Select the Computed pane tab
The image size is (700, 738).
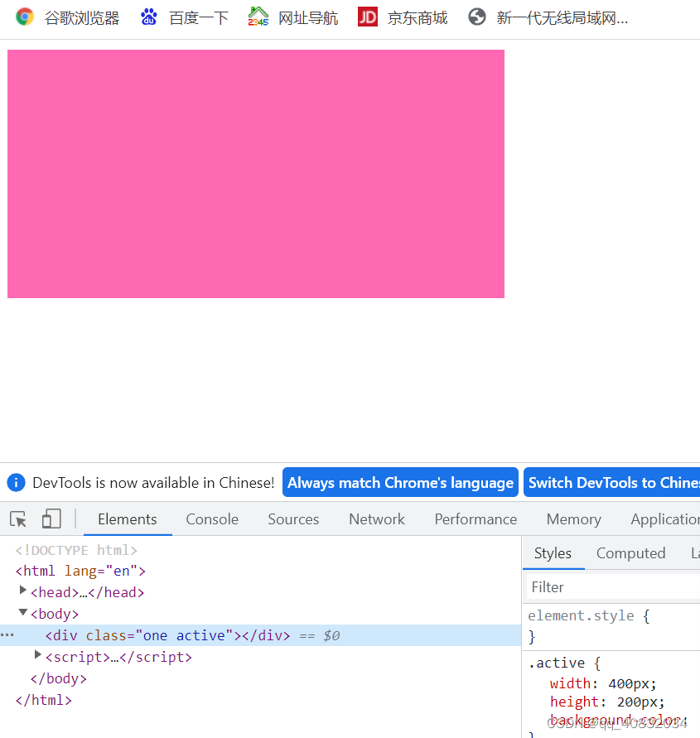pos(630,553)
